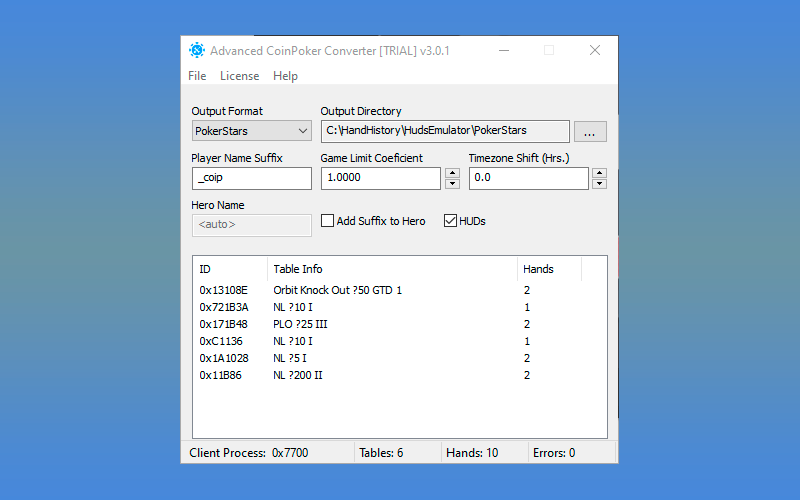Browse for output directory with ellipsis button
800x500 pixels.
point(590,131)
